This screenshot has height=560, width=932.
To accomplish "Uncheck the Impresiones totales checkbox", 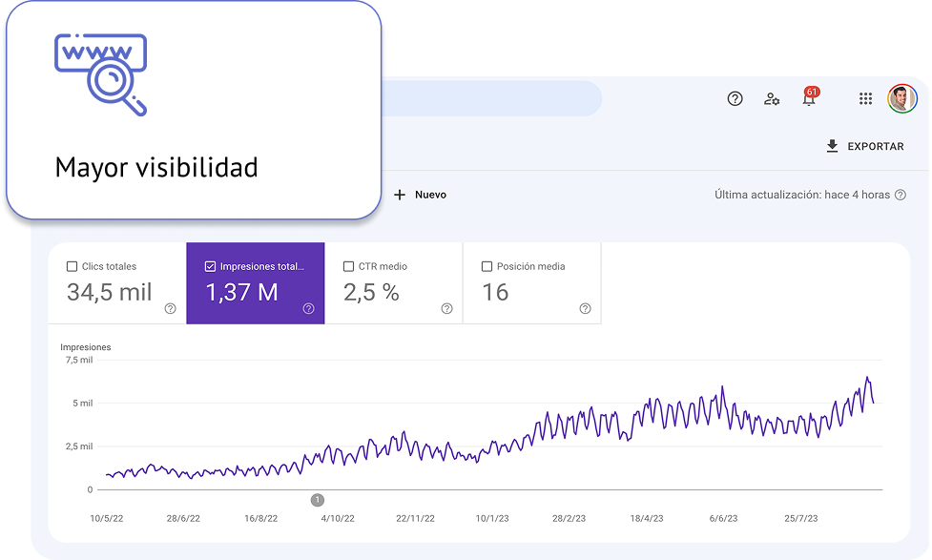I will click(x=210, y=266).
